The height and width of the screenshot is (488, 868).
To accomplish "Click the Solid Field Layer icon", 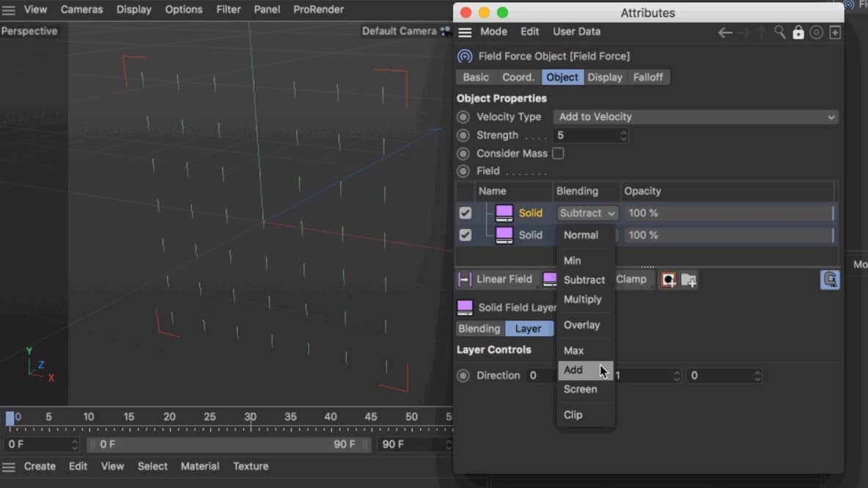I will [x=465, y=307].
